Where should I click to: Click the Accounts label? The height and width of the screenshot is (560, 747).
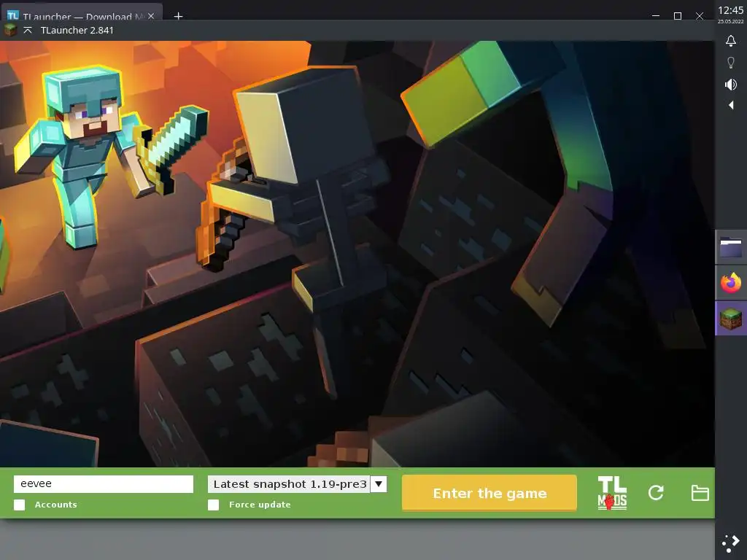55,505
